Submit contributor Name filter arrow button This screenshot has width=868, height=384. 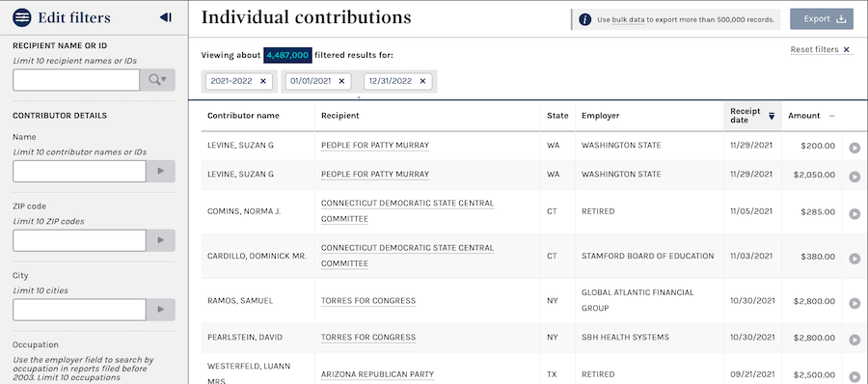coord(160,171)
